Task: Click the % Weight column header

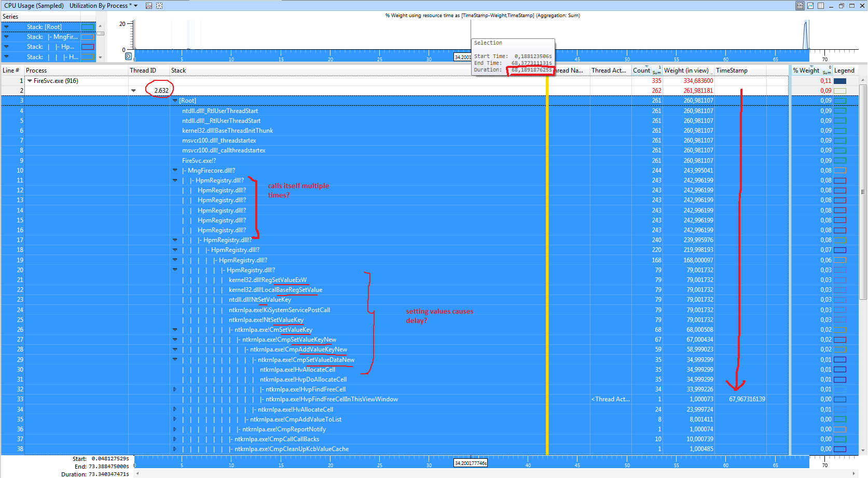Action: 811,71
